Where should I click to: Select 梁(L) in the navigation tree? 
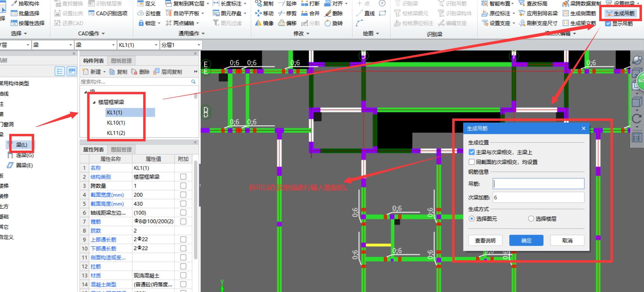(x=22, y=145)
